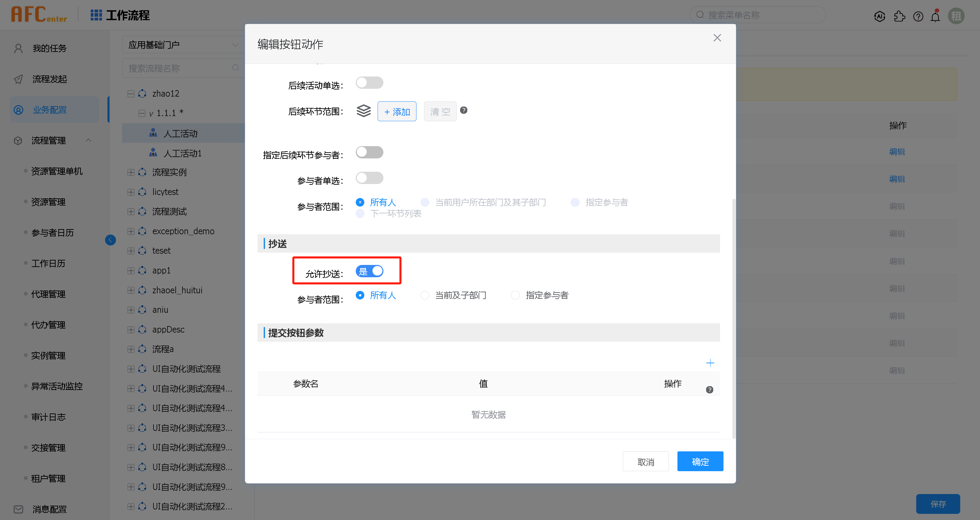980x520 pixels.
Task: Open 消息配置 at the sidebar bottom
Action: click(x=49, y=509)
